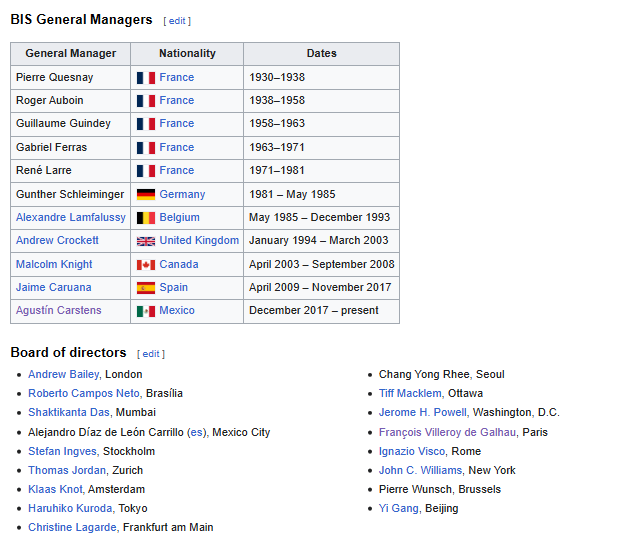Click the United Kingdom flag icon
The height and width of the screenshot is (540, 626).
146,241
